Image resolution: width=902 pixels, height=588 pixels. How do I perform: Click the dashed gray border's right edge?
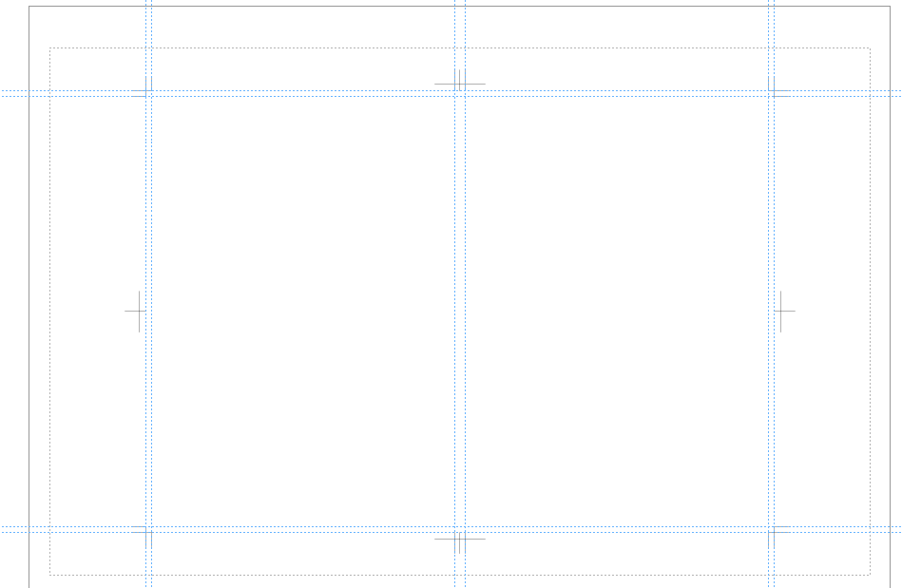(870, 312)
